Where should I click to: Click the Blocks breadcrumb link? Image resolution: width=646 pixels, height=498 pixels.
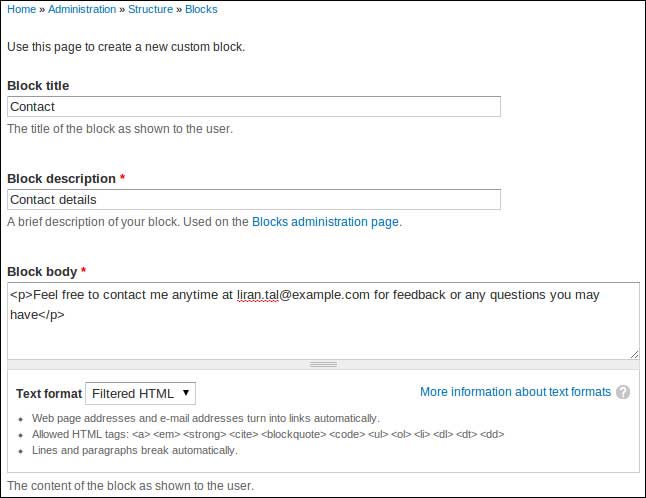tap(201, 9)
